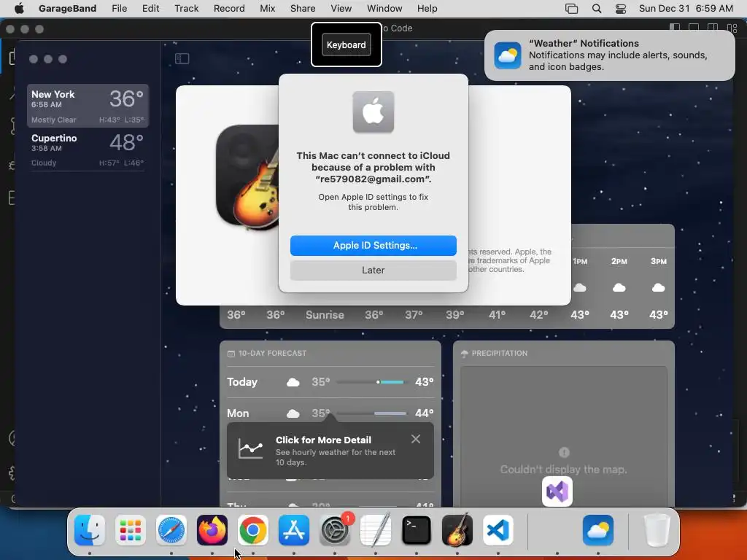747x560 pixels.
Task: Open Finder from the Dock
Action: tap(90, 530)
